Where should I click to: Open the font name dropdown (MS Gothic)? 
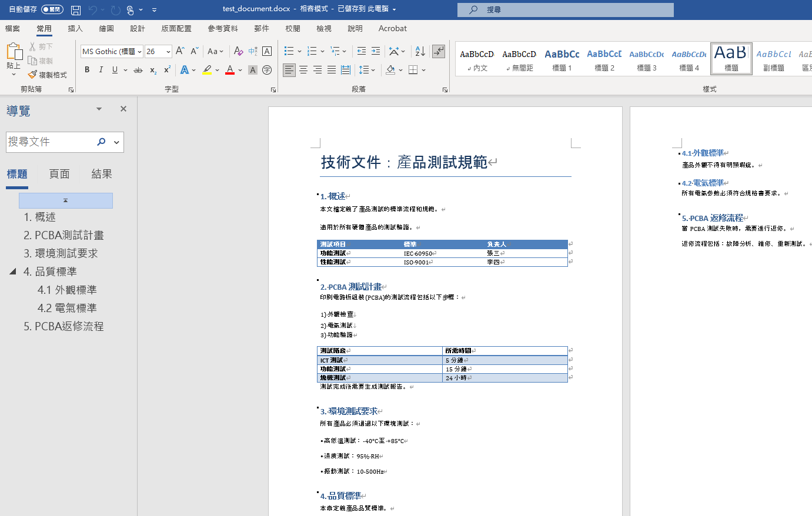coord(140,52)
